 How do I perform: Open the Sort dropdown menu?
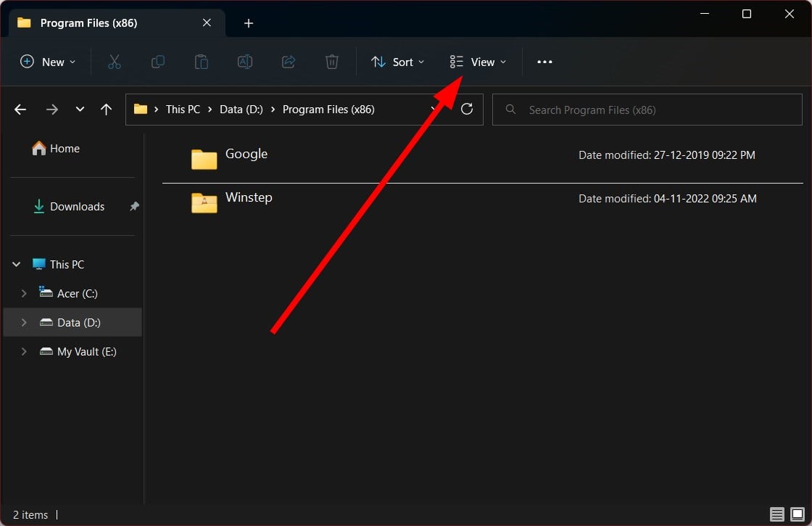pos(398,62)
